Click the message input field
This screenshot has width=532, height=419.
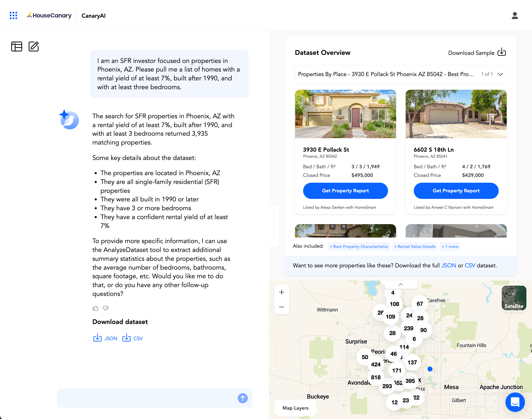pos(152,398)
